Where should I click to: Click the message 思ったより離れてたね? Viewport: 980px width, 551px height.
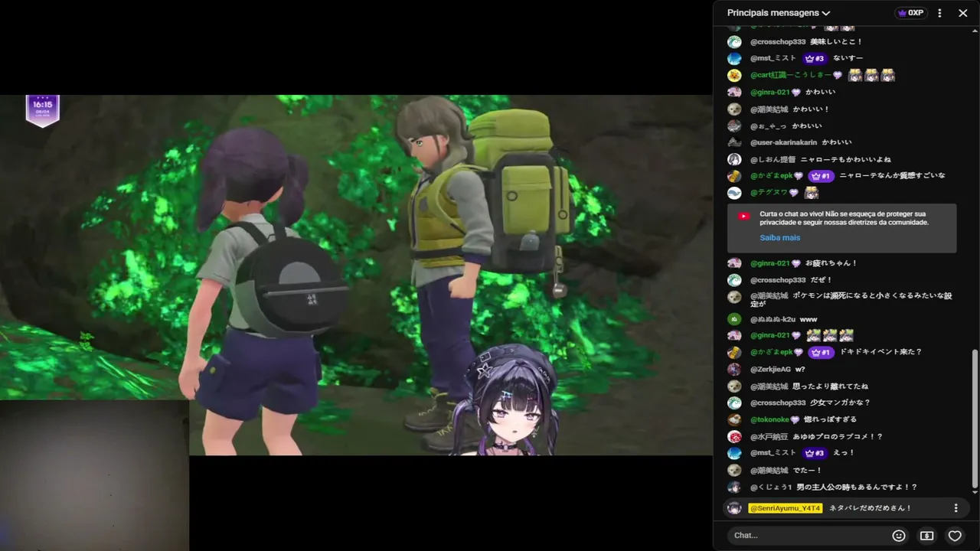pos(831,386)
